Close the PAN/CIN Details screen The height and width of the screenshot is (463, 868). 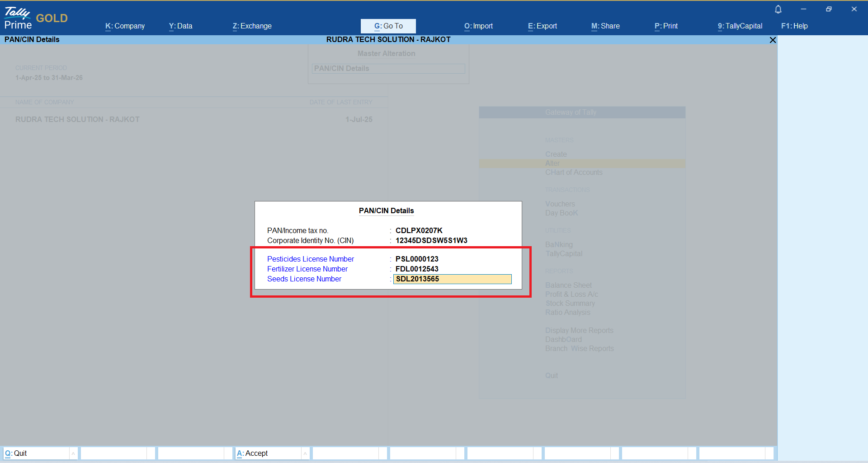tap(773, 40)
